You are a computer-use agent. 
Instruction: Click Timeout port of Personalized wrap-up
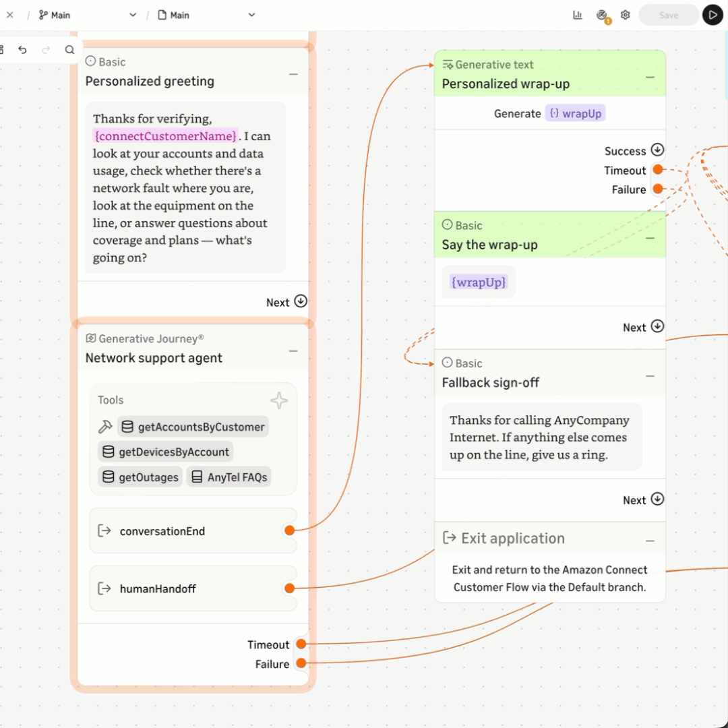[x=658, y=169]
